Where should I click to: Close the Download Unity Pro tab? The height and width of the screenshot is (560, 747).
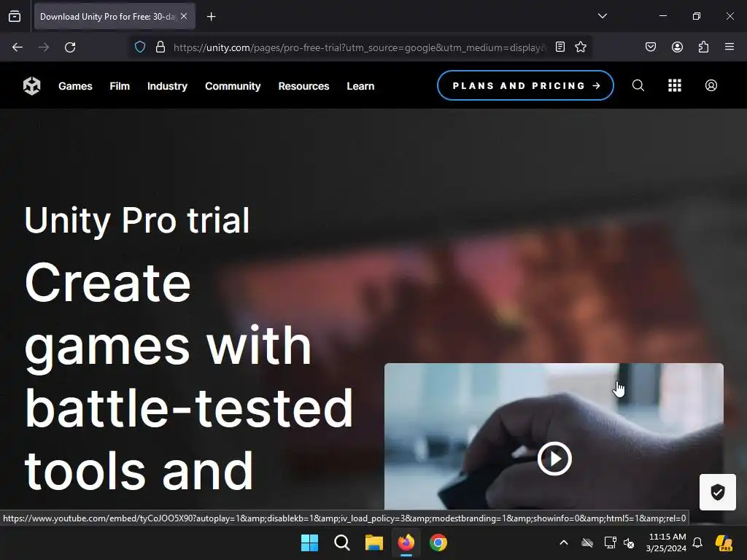(x=184, y=16)
